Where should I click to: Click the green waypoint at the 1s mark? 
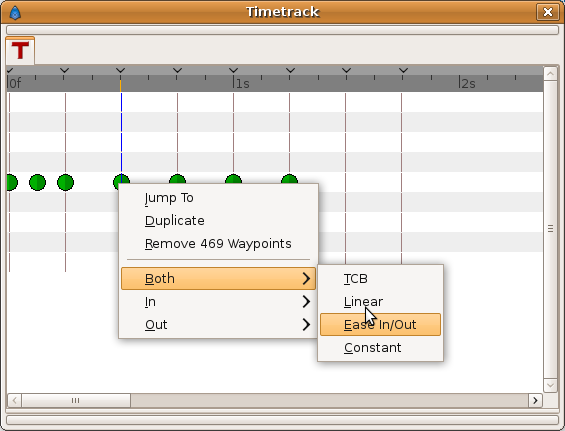233,179
